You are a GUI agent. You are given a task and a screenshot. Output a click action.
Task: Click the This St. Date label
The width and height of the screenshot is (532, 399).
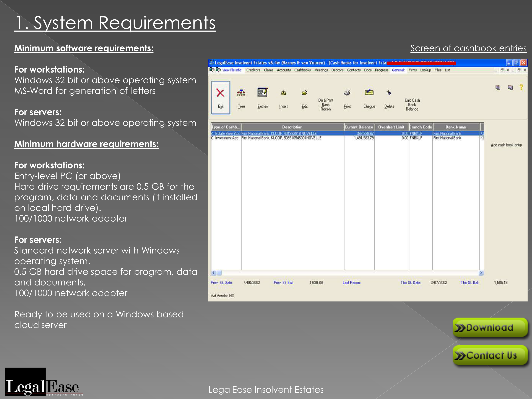click(411, 283)
